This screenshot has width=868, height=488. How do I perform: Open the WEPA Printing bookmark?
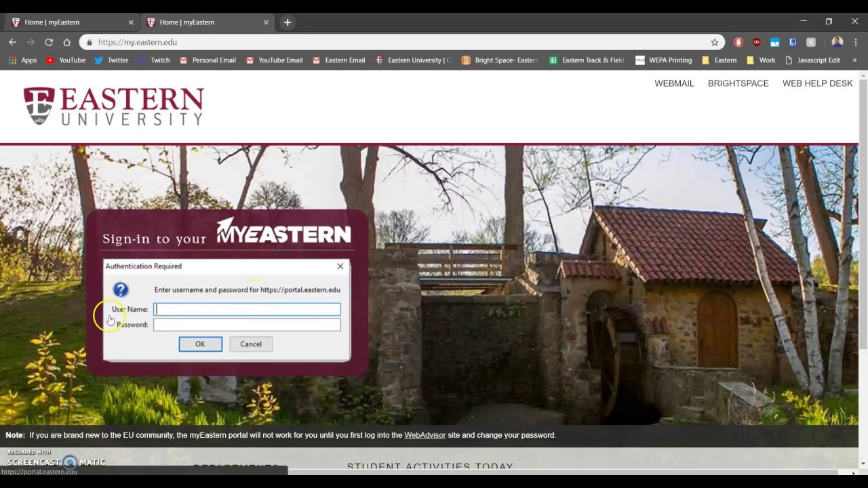coord(663,60)
